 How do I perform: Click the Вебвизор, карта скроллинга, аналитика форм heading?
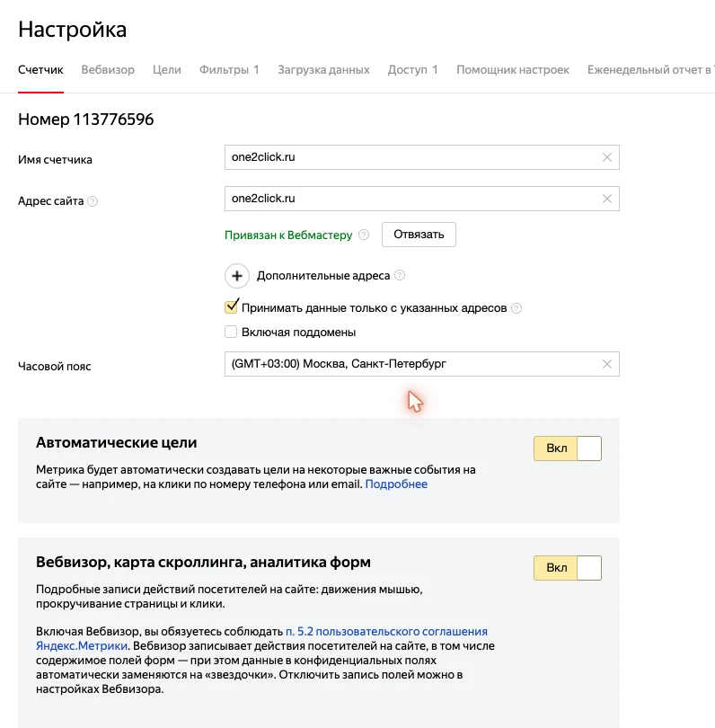coord(203,563)
